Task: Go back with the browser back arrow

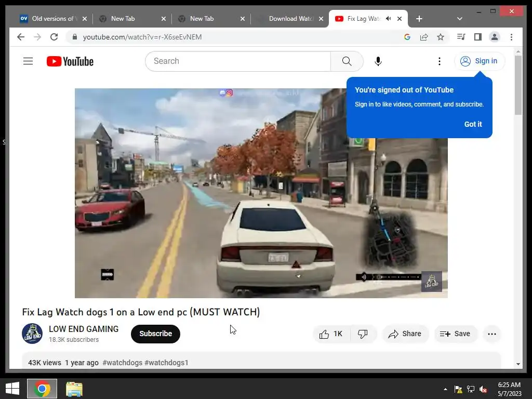Action: pyautogui.click(x=21, y=37)
